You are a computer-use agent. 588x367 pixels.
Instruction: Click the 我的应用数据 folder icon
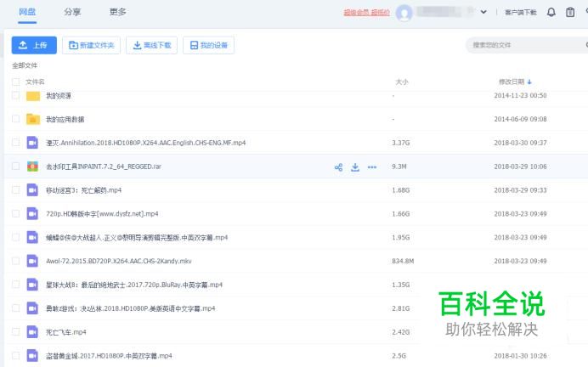pos(33,119)
